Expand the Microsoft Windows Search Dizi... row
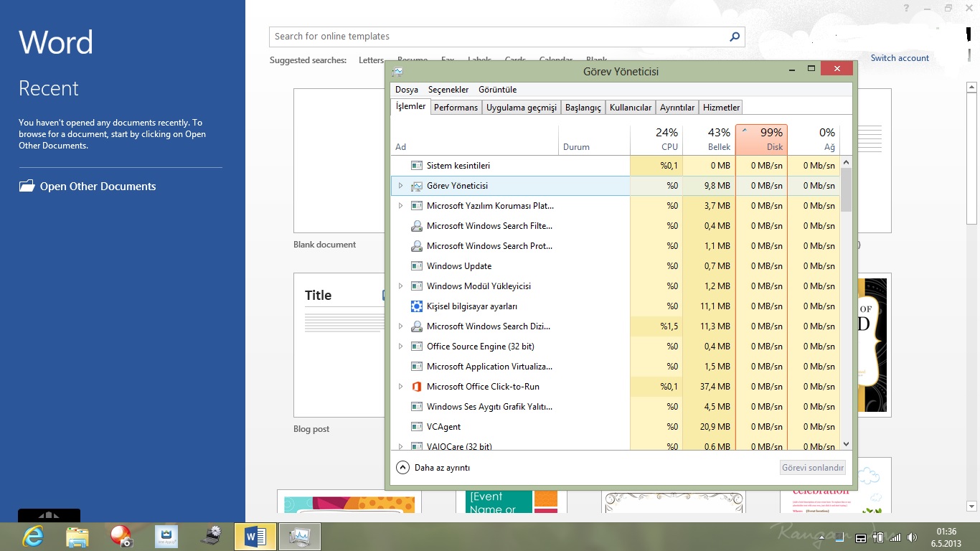 400,326
